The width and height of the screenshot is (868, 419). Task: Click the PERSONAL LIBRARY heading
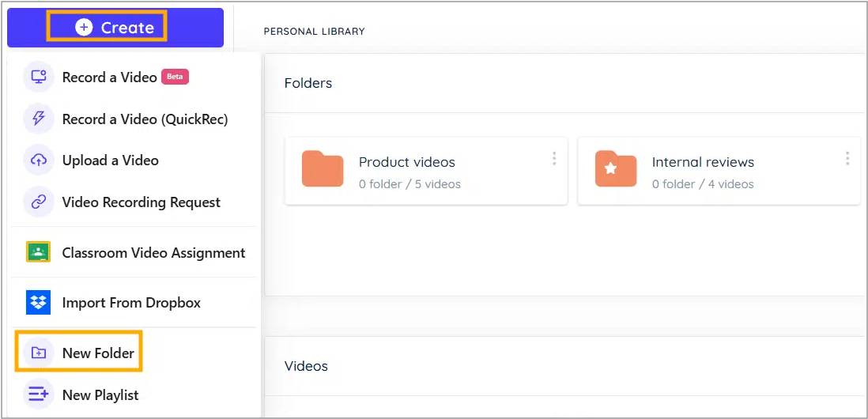click(314, 32)
